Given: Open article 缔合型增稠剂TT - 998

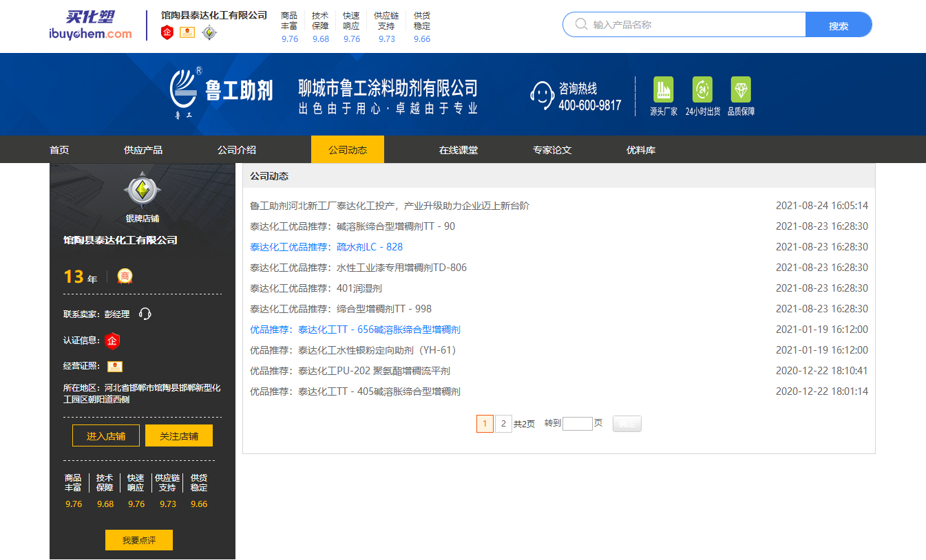Looking at the screenshot, I should pyautogui.click(x=341, y=309).
